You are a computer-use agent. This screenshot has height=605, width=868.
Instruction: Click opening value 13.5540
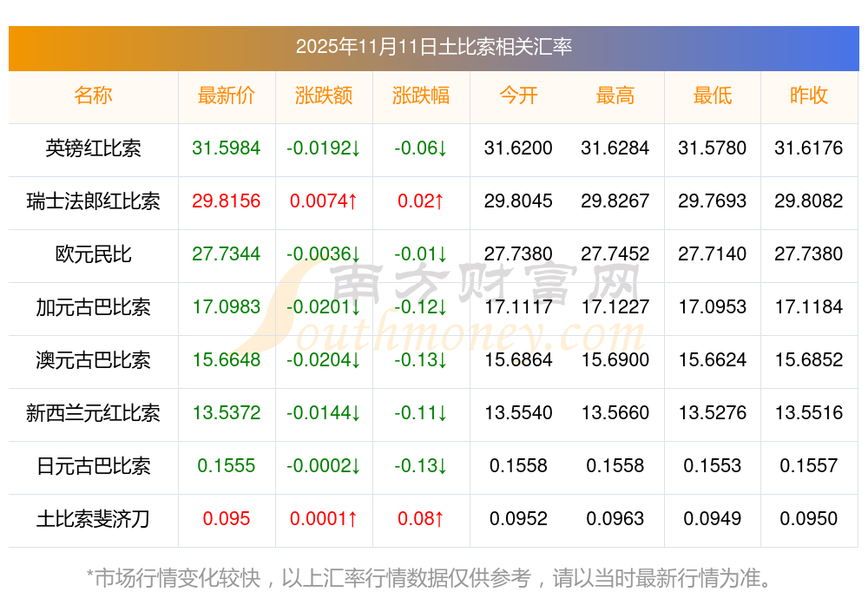(518, 413)
